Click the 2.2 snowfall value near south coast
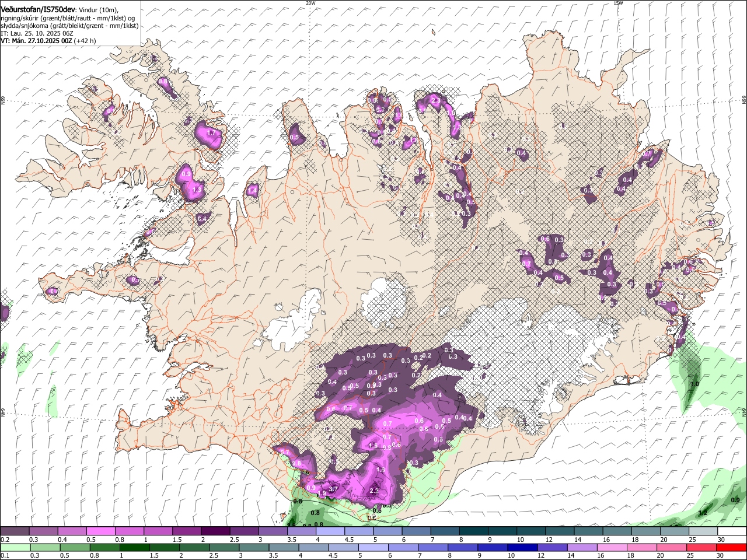The image size is (747, 560). (x=375, y=491)
